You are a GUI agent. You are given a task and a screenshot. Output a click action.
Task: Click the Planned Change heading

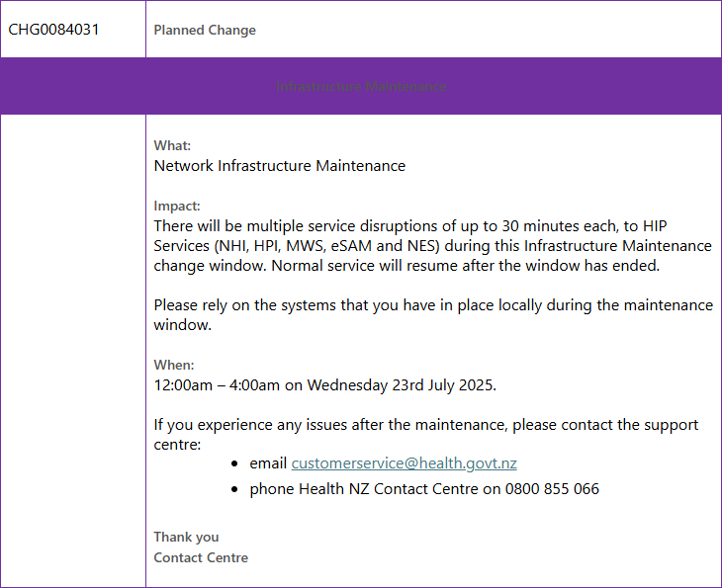tap(205, 30)
